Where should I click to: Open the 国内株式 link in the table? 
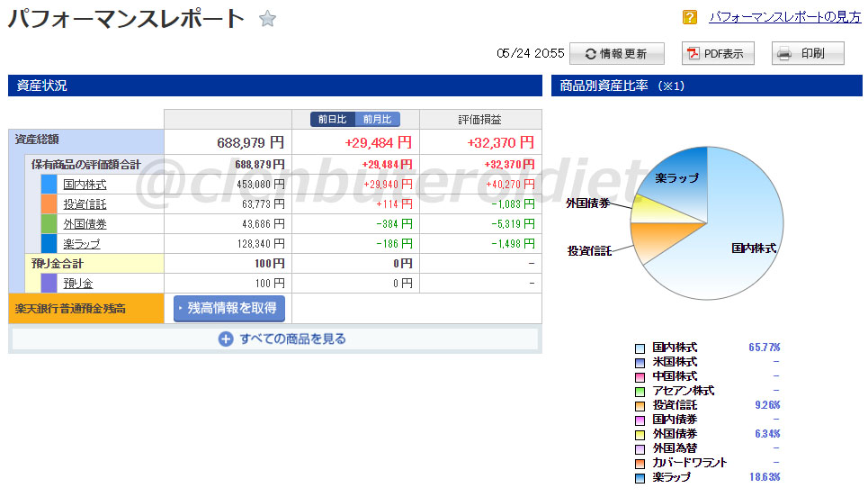[85, 185]
